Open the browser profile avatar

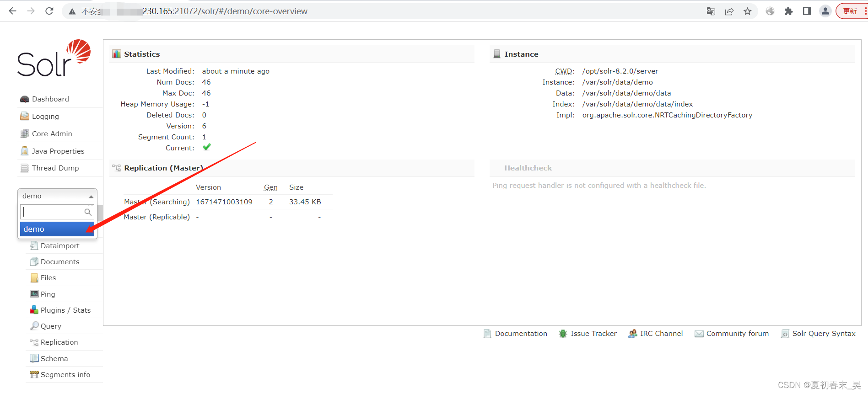coord(825,11)
